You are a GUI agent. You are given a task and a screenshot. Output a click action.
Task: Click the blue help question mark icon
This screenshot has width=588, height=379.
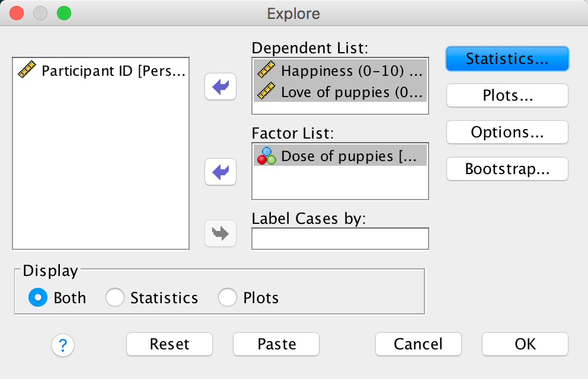pyautogui.click(x=63, y=344)
